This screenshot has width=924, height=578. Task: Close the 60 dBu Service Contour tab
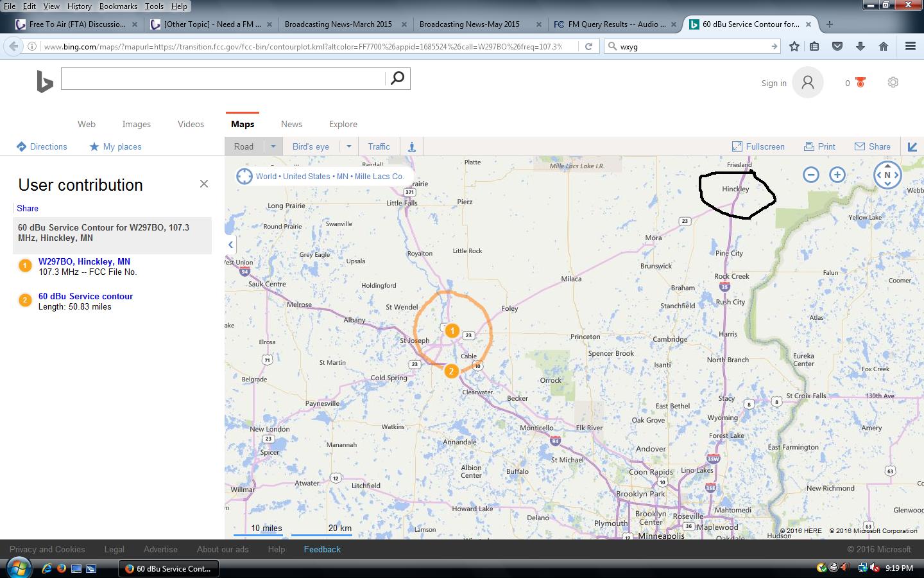pyautogui.click(x=809, y=24)
